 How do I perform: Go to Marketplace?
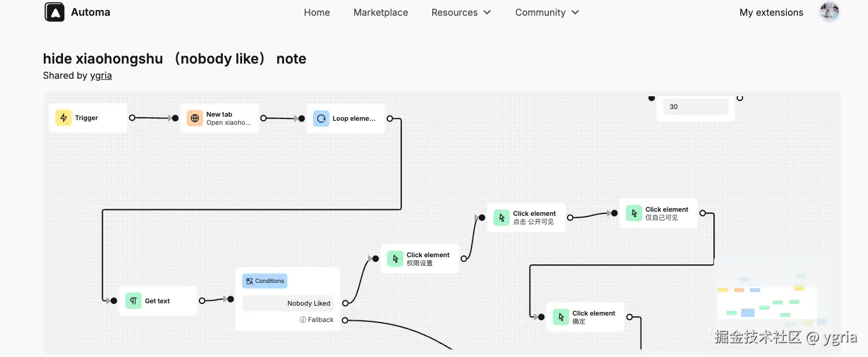(381, 12)
